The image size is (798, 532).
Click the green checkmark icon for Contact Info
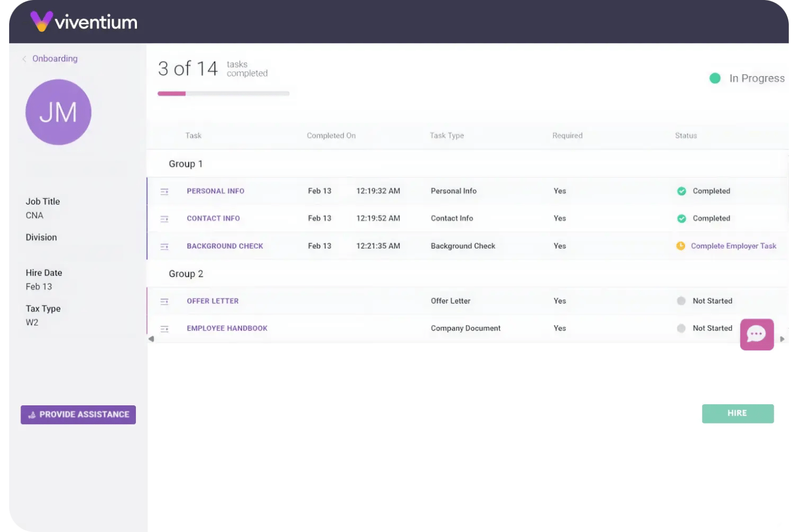pyautogui.click(x=682, y=218)
